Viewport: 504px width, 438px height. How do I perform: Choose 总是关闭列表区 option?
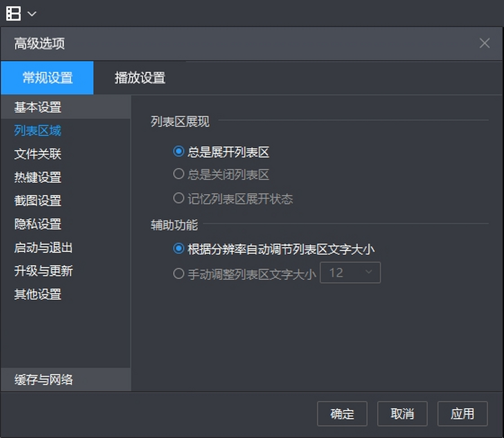click(x=179, y=174)
